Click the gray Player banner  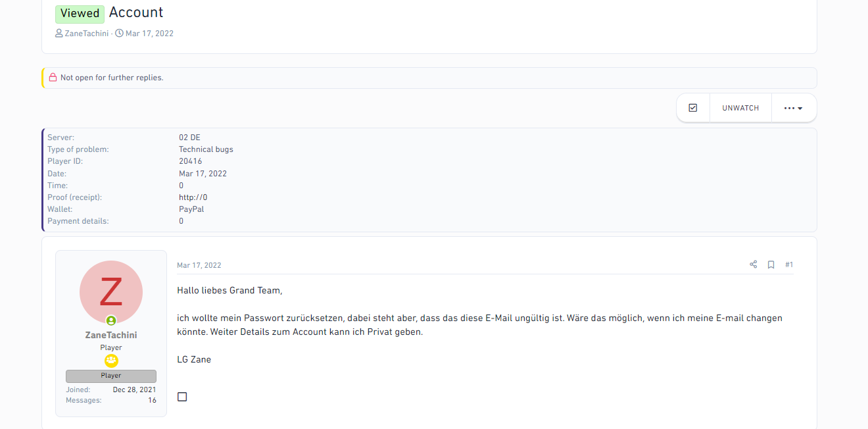tap(111, 376)
